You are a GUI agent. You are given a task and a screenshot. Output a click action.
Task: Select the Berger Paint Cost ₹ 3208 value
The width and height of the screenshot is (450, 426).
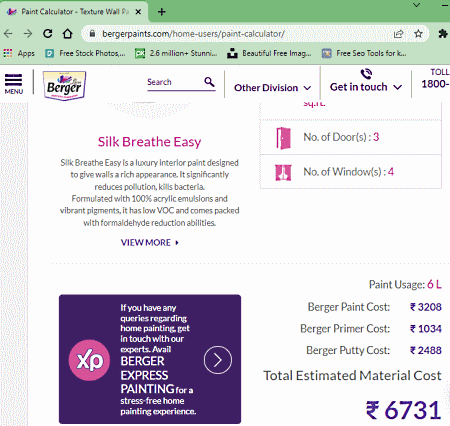pyautogui.click(x=426, y=307)
